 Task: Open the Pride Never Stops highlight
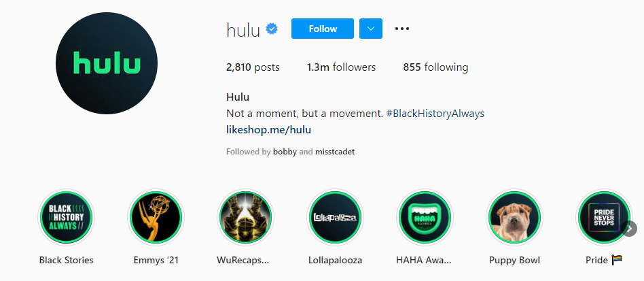604,217
